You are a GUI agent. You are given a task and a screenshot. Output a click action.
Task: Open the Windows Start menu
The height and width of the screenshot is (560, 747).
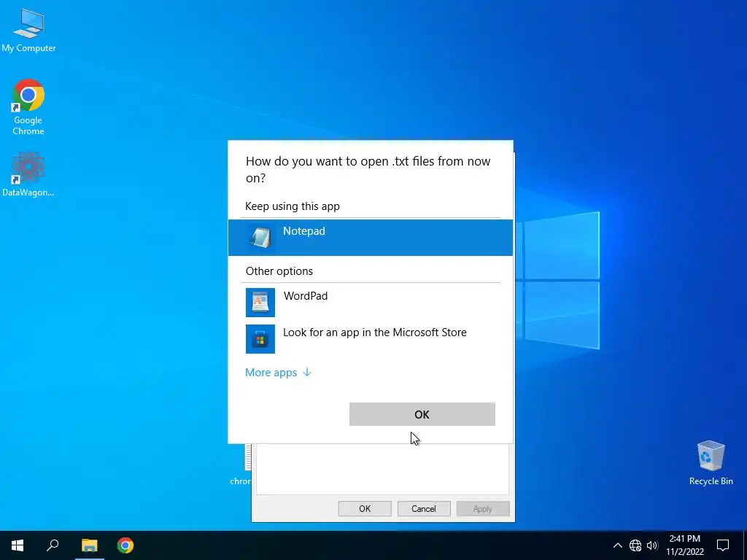click(x=18, y=545)
